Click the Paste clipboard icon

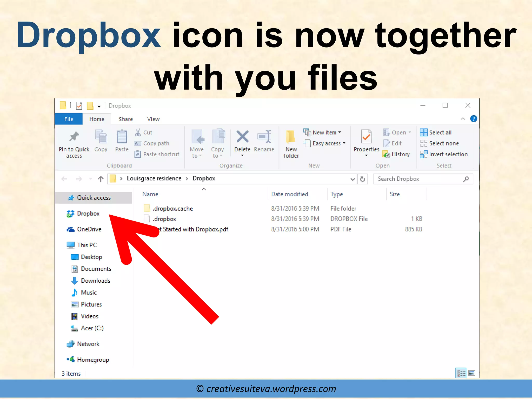point(122,136)
